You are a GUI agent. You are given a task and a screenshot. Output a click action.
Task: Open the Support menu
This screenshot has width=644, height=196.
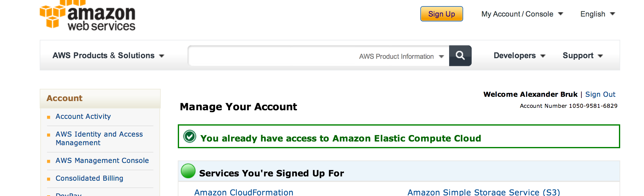[583, 56]
